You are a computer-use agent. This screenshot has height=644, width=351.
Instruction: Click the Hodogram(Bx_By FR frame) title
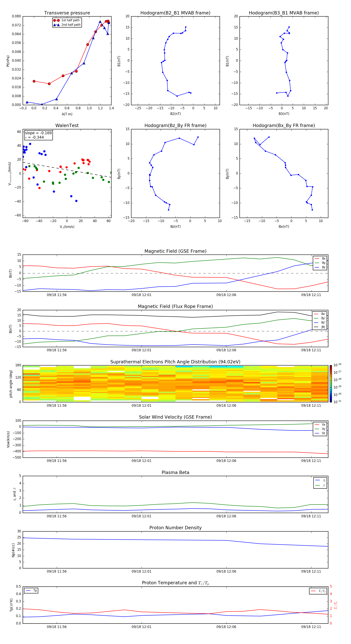(284, 125)
